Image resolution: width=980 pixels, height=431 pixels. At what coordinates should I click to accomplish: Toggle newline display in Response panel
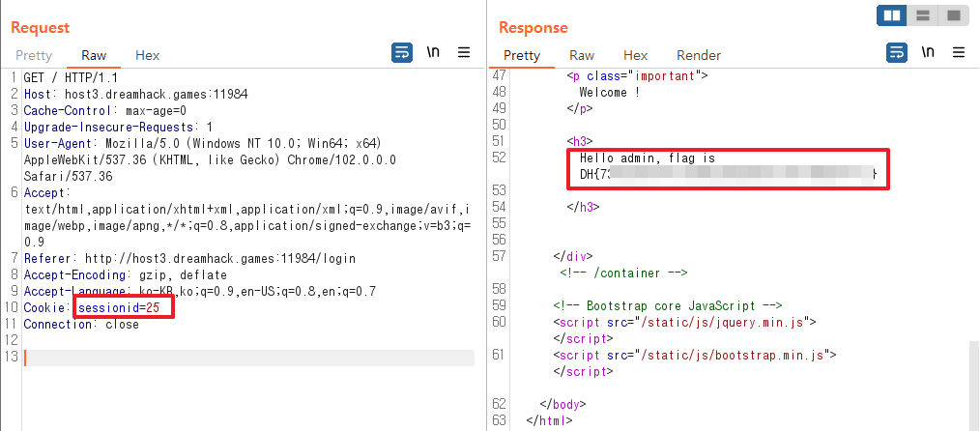tap(928, 52)
